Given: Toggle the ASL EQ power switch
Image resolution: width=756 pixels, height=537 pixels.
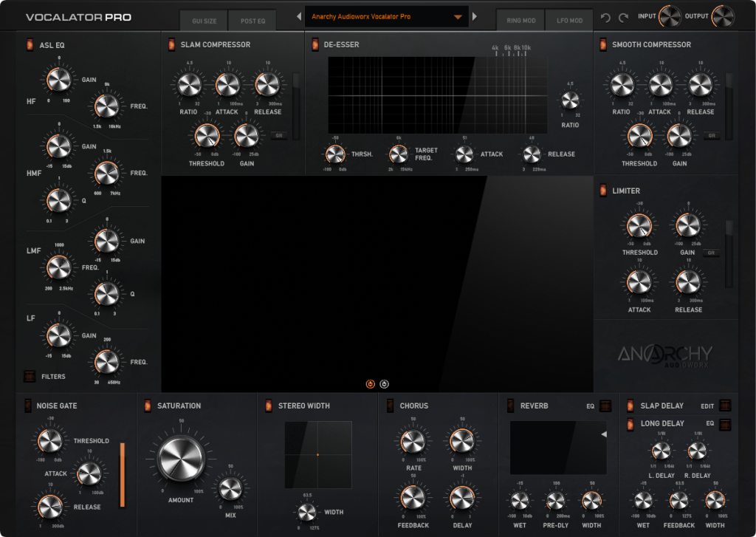Looking at the screenshot, I should (x=30, y=45).
